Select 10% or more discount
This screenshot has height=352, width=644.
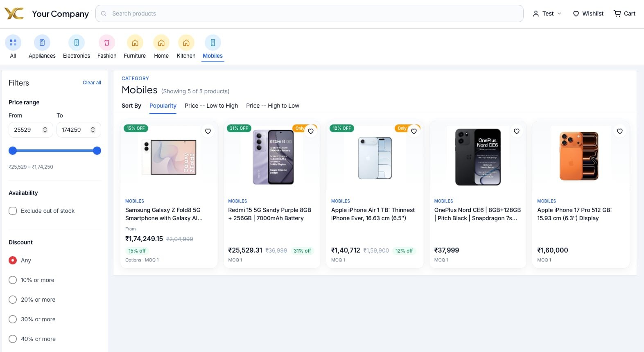pyautogui.click(x=13, y=280)
